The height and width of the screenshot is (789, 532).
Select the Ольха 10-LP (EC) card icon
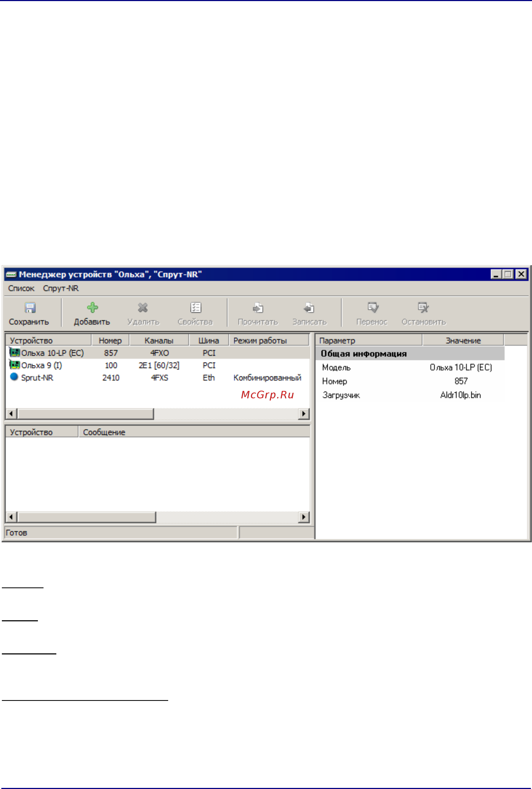[14, 353]
